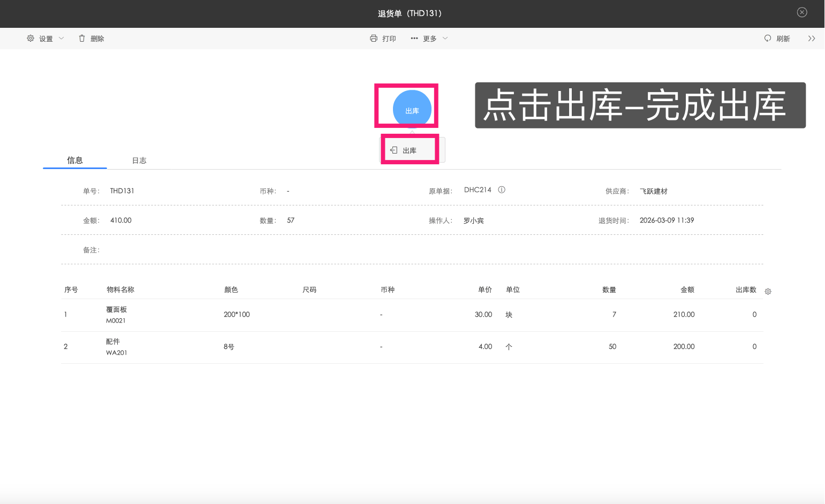The image size is (825, 504).
Task: Expand hidden toolbar actions via double-chevron
Action: (812, 38)
